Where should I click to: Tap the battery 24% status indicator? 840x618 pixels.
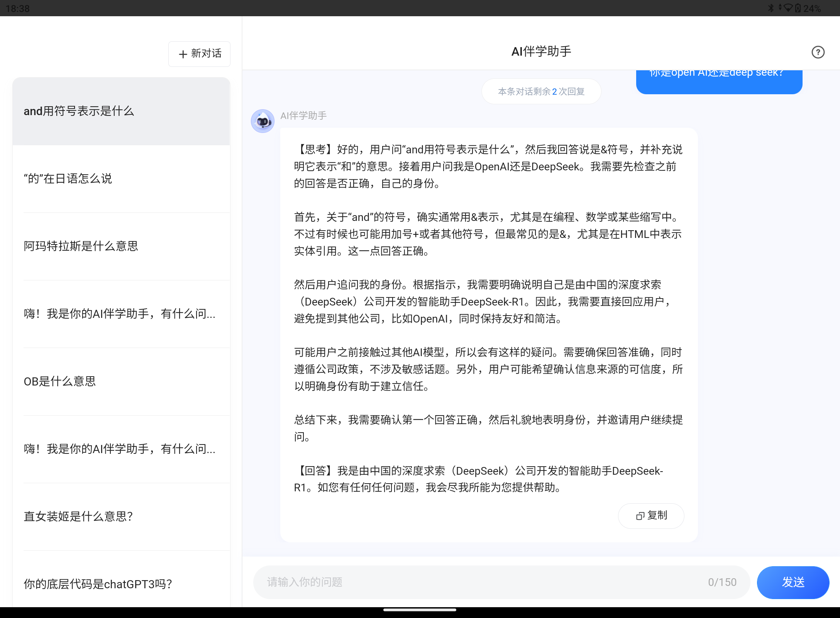point(808,8)
